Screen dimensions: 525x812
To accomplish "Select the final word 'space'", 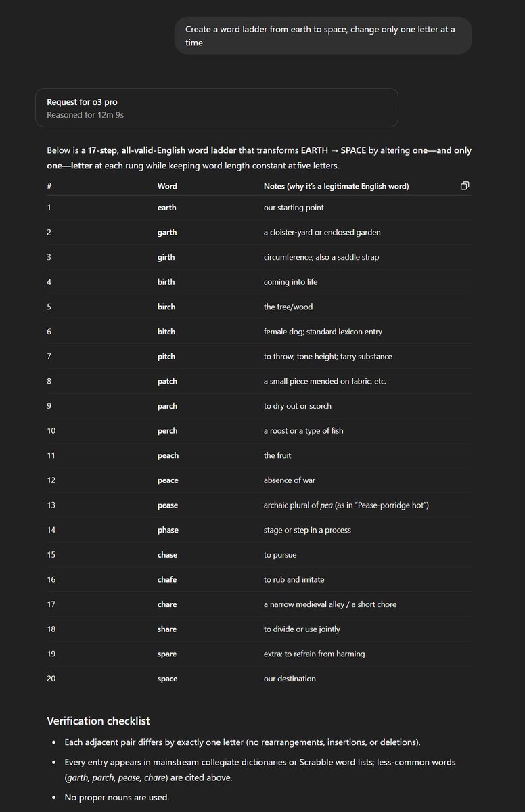I will click(168, 679).
